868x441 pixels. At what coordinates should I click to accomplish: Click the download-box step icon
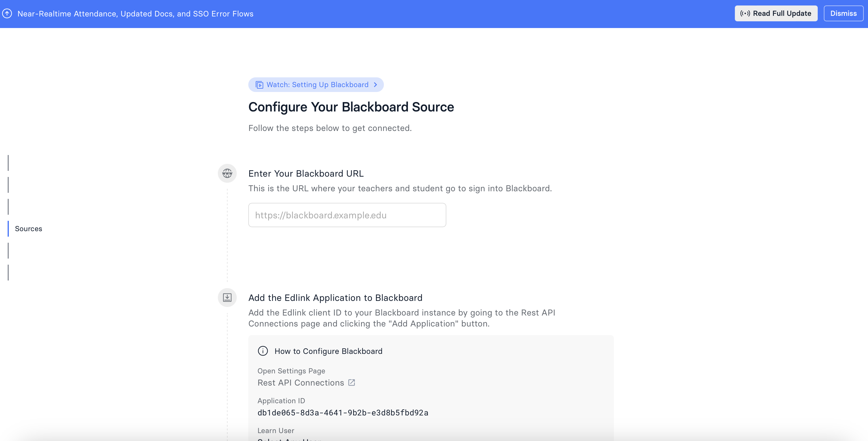click(227, 298)
